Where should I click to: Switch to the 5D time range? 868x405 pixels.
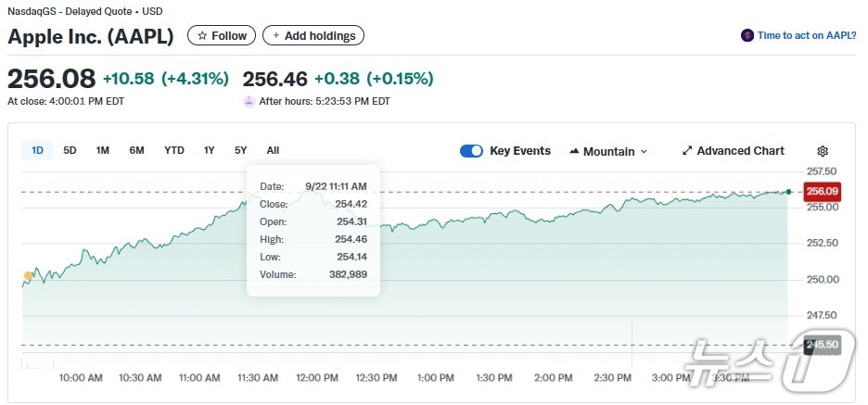pyautogui.click(x=70, y=150)
